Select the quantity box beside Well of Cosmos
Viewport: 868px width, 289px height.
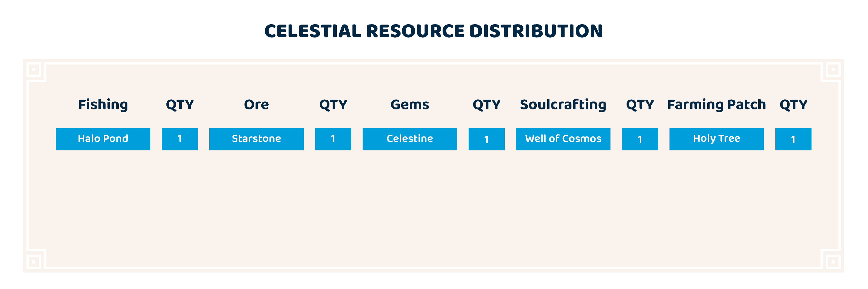click(x=640, y=139)
